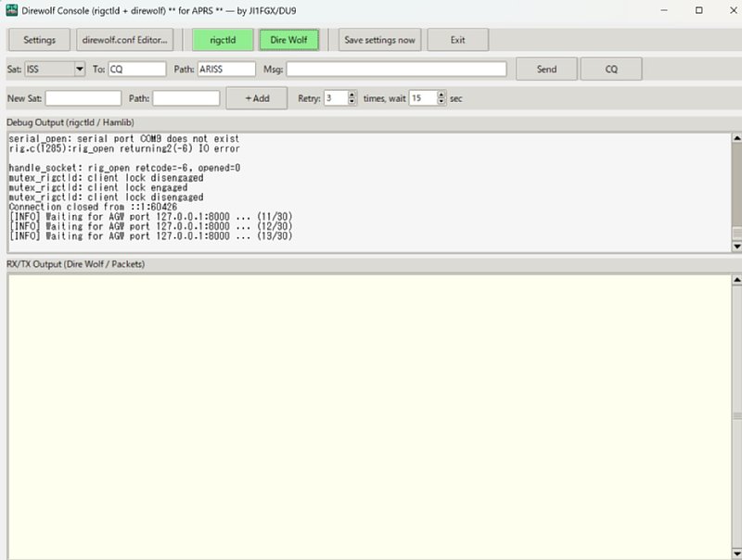Click the Direwolf Console title bar icon
The image size is (742, 560).
(12, 10)
